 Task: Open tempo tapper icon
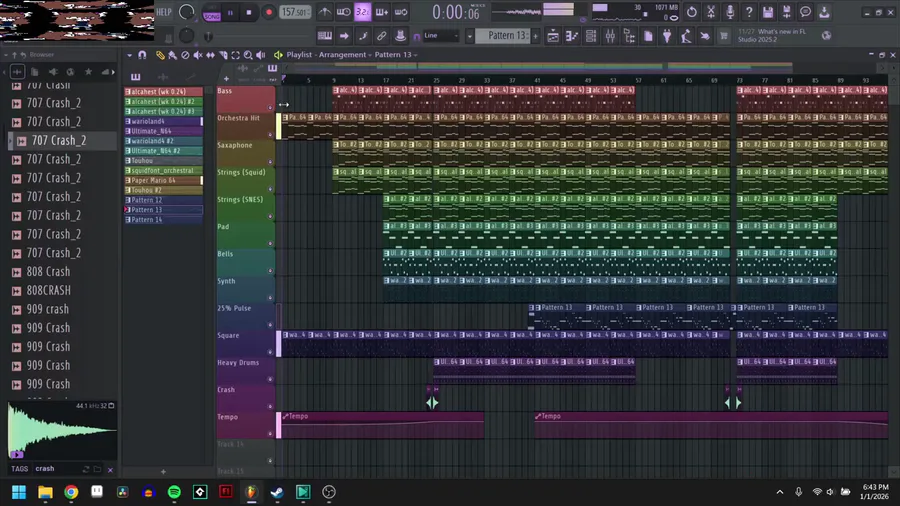coord(686,36)
